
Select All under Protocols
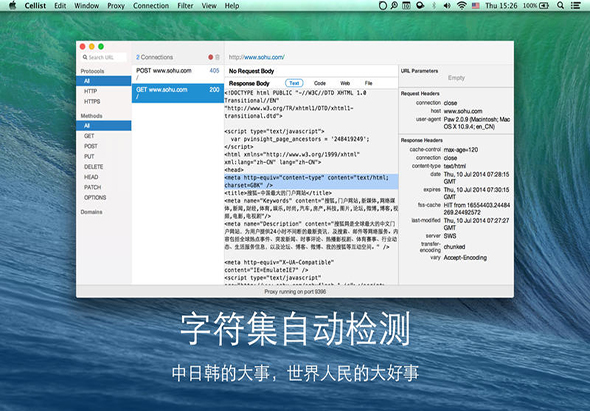pos(104,81)
